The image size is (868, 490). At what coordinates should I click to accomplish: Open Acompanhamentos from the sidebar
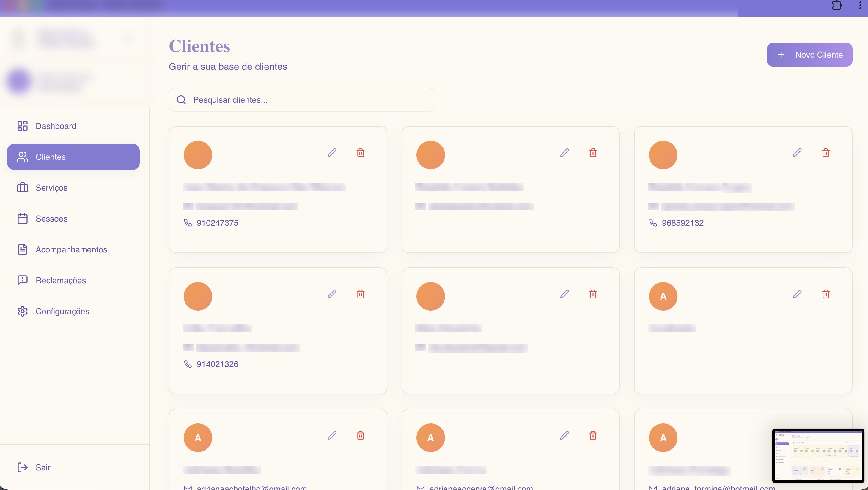73,249
